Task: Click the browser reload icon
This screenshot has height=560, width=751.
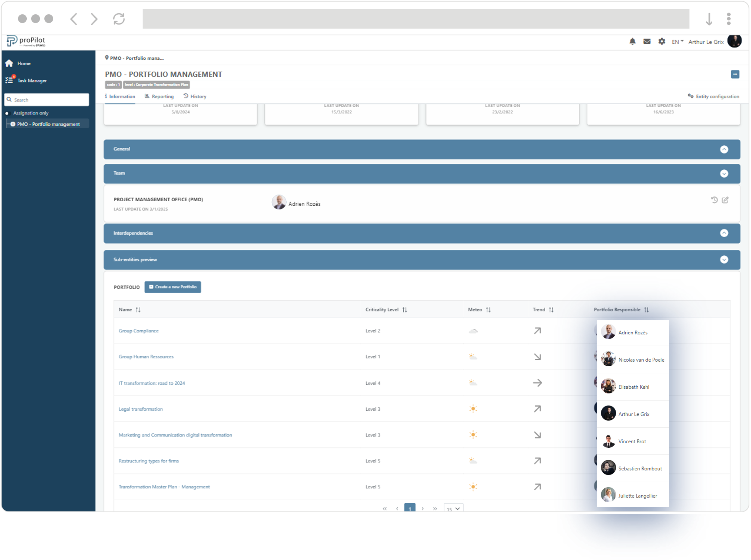Action: [x=119, y=19]
